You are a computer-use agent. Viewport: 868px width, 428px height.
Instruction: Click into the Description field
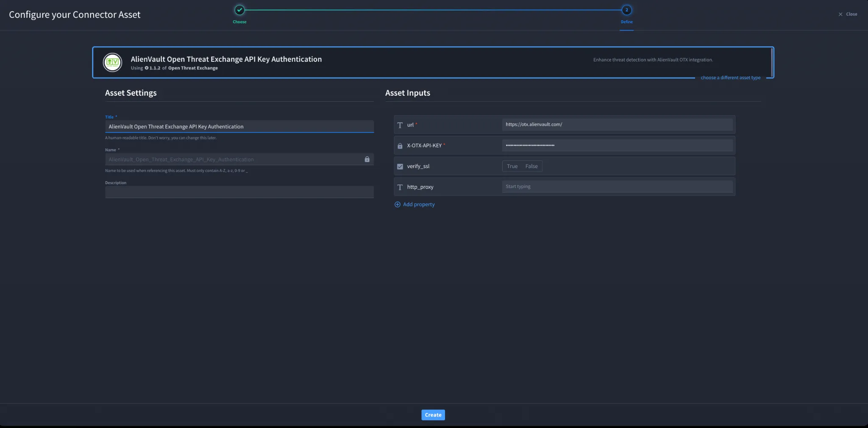coord(239,192)
